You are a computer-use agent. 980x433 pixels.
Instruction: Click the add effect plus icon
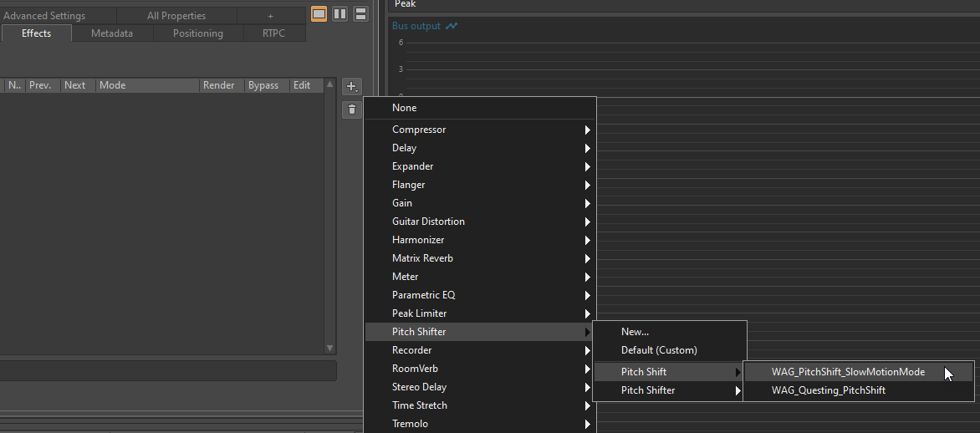pos(352,86)
